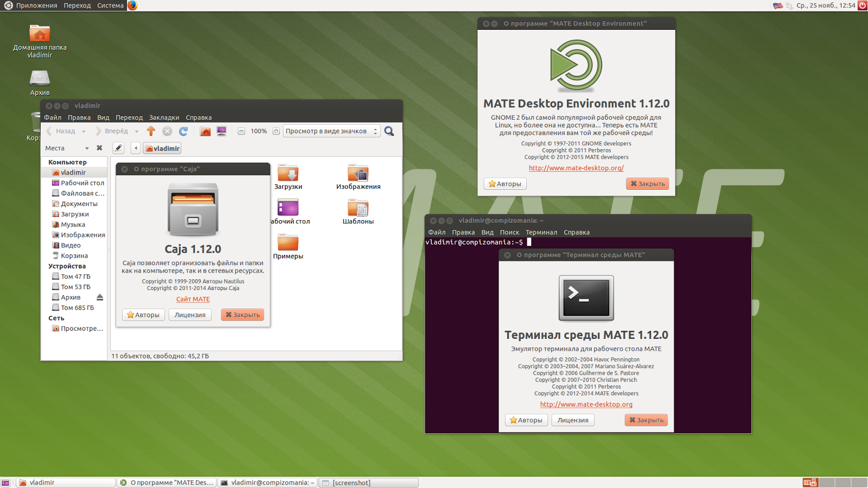
Task: Go up one level with the up-arrow icon
Action: pyautogui.click(x=151, y=131)
